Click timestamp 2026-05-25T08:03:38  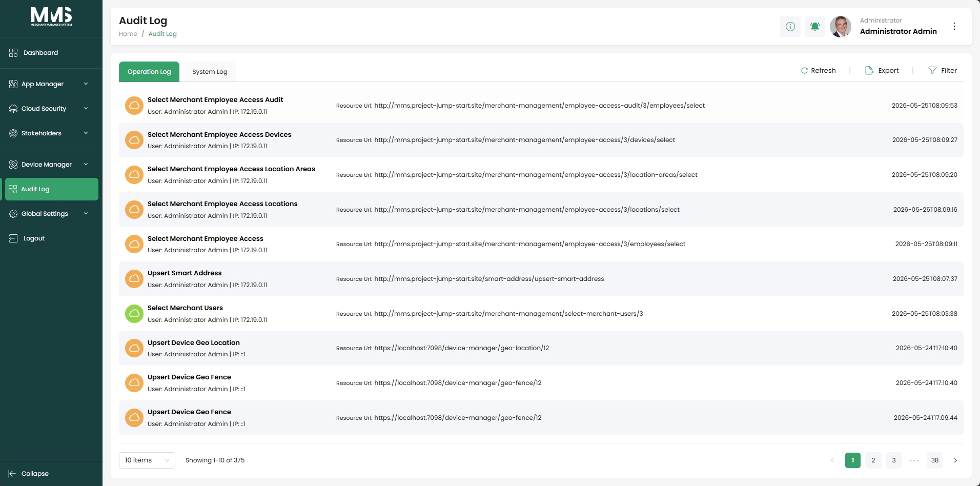(925, 314)
